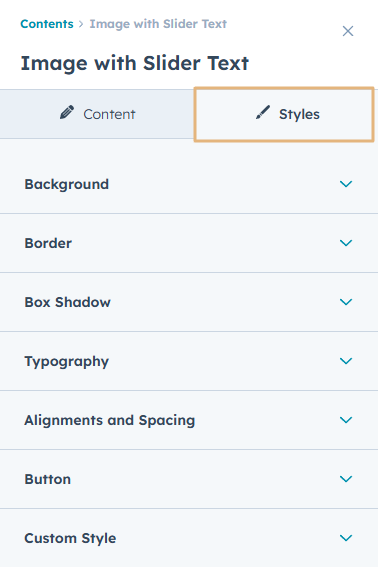
Task: Open the Custom Style section
Action: click(189, 538)
